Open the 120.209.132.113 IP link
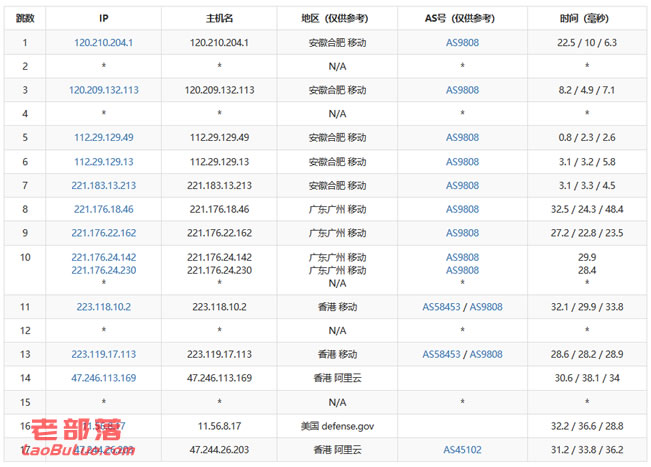 tap(103, 90)
